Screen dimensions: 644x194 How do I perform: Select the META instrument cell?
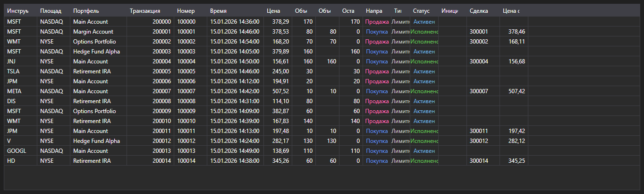pyautogui.click(x=21, y=91)
